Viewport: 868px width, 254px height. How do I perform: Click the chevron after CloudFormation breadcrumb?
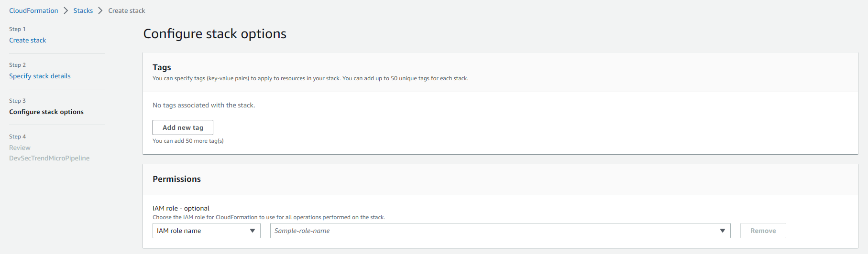[x=66, y=11]
